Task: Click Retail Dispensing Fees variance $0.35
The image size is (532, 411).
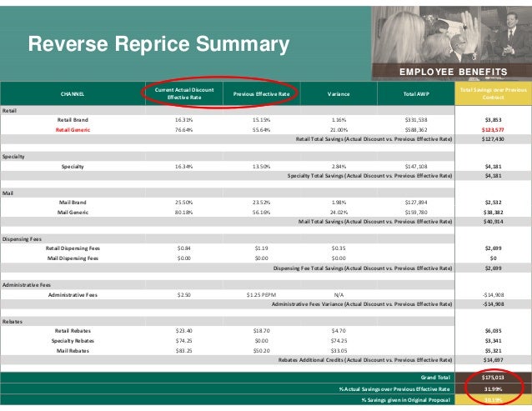Action: coord(339,248)
